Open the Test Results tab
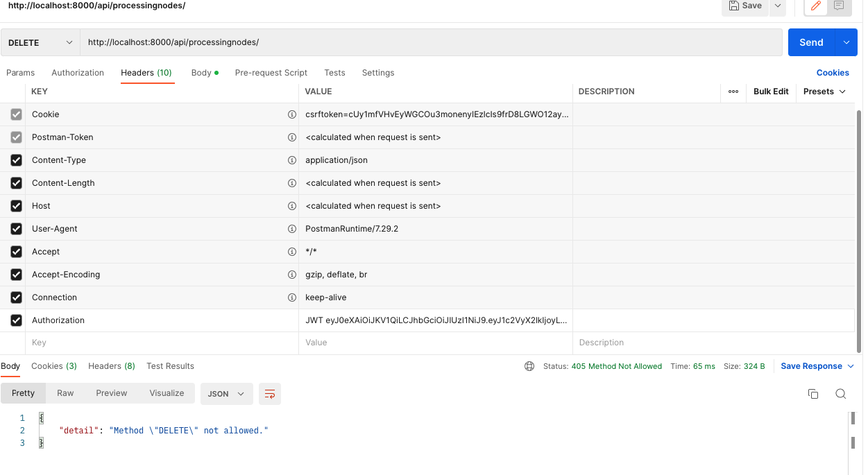This screenshot has height=475, width=868. [170, 365]
